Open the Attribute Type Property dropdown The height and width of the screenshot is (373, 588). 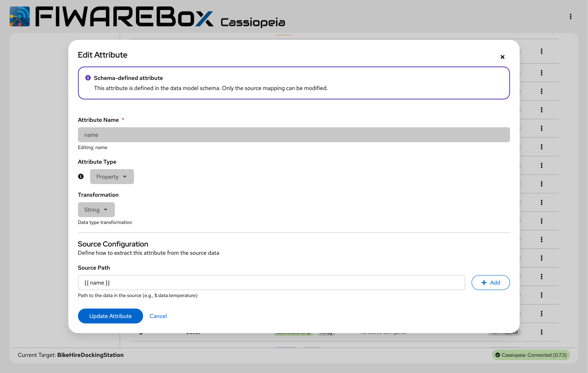point(112,176)
